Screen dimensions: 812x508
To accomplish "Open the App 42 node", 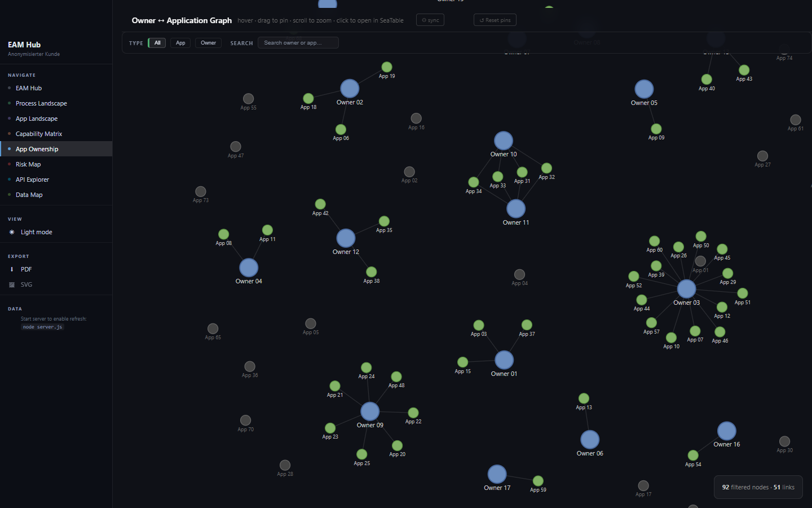I will (x=320, y=204).
